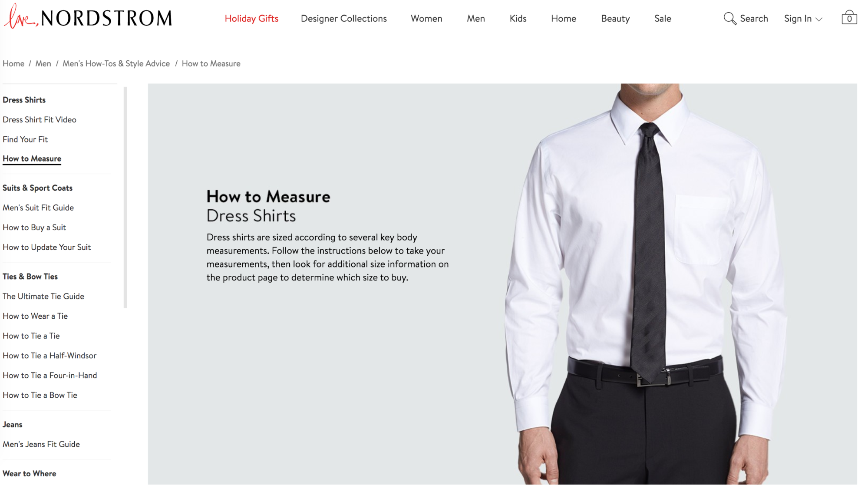Viewport: 868px width, 485px height.
Task: Select the Designer Collections menu item
Action: click(344, 19)
